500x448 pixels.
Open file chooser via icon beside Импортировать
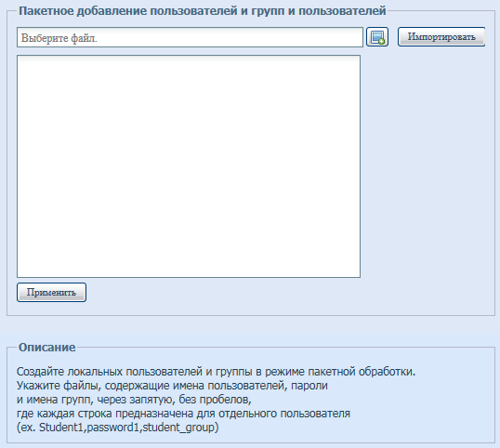click(377, 37)
